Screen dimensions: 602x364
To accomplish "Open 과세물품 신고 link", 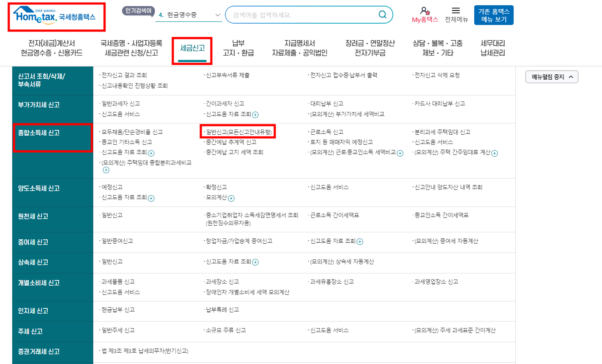I will pyautogui.click(x=117, y=282).
